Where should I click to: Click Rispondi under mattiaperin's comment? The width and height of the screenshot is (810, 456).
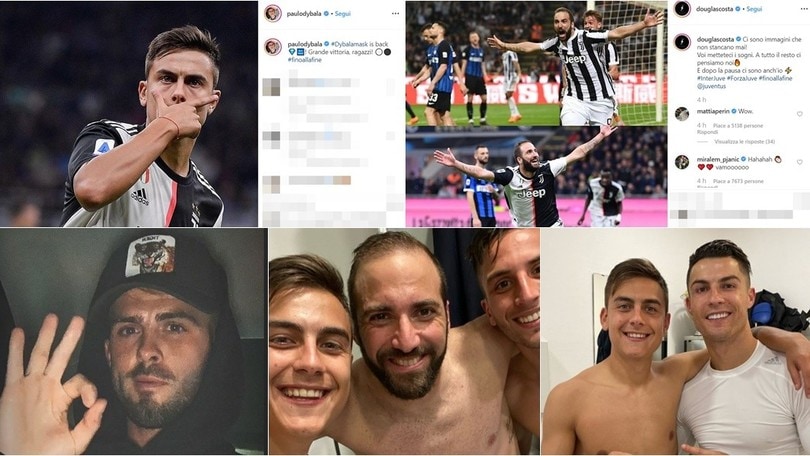707,132
